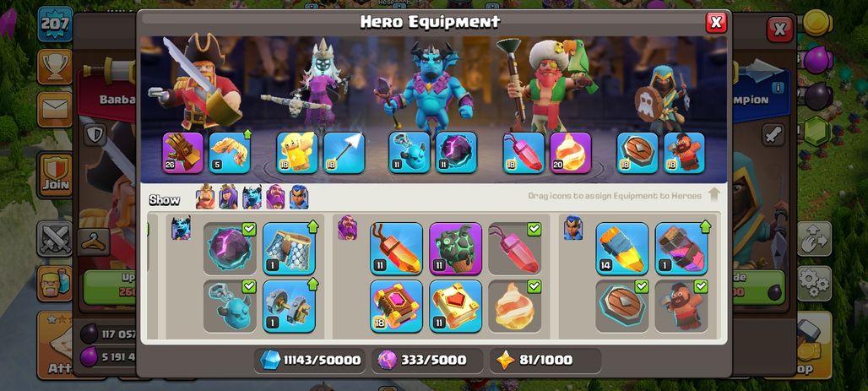Tap the Henchmen Puppet slot of Minion Prince
Viewport: 868px width, 391px height.
tap(409, 152)
